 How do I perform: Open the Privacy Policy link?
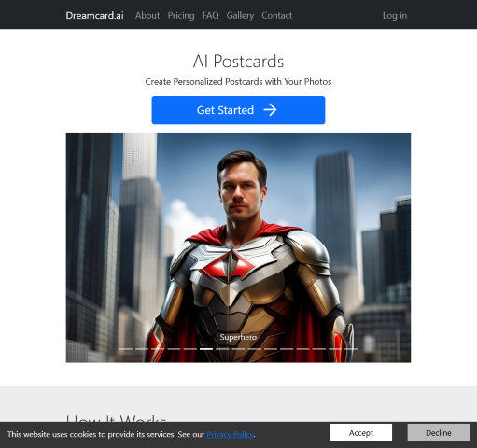coord(230,434)
